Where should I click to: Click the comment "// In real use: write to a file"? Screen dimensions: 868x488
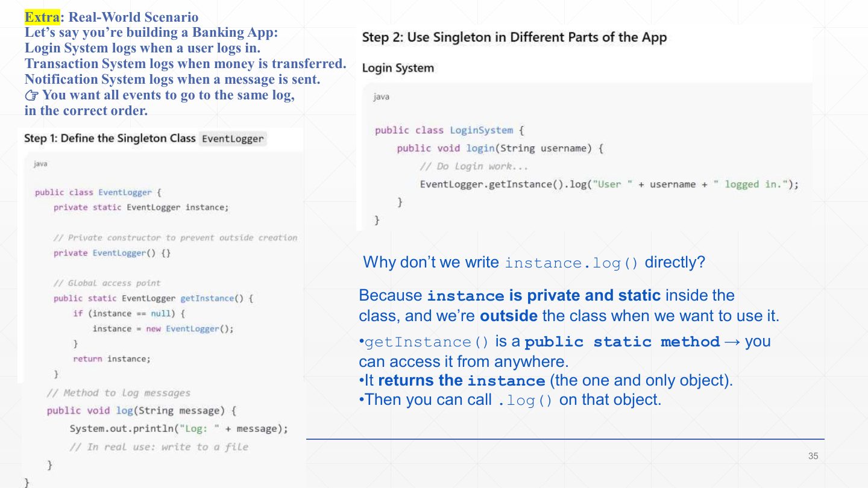click(x=159, y=447)
